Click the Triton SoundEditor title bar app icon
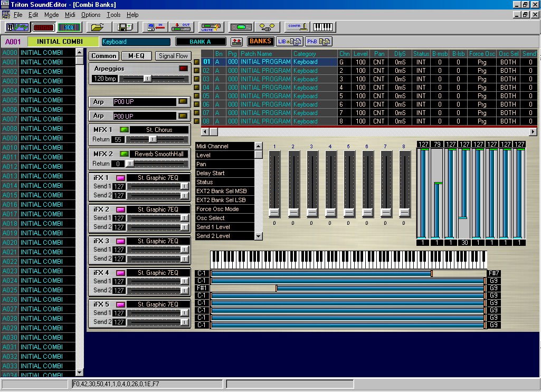The image size is (541, 392). (x=5, y=4)
